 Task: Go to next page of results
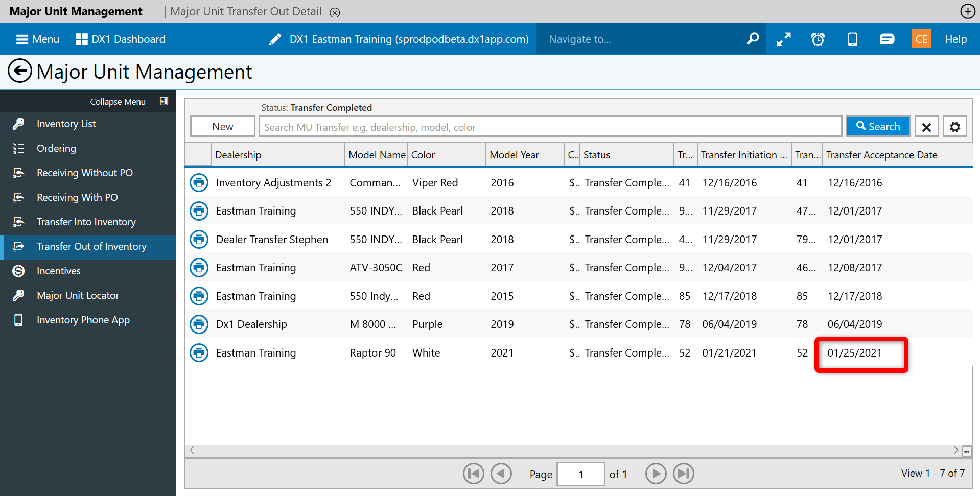pyautogui.click(x=656, y=474)
